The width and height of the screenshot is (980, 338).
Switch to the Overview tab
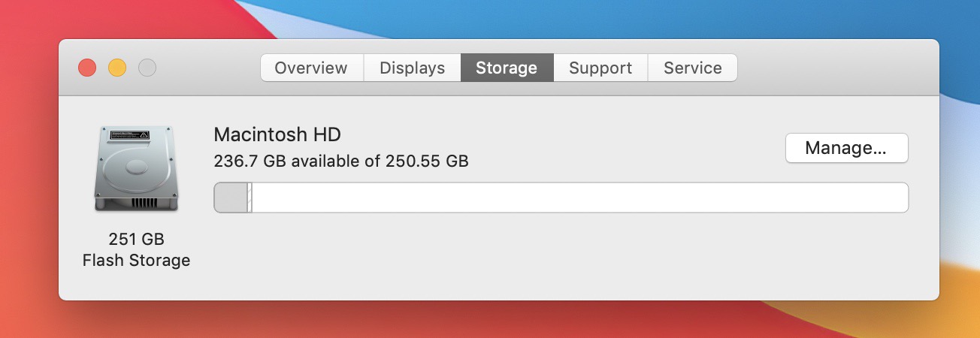point(312,68)
